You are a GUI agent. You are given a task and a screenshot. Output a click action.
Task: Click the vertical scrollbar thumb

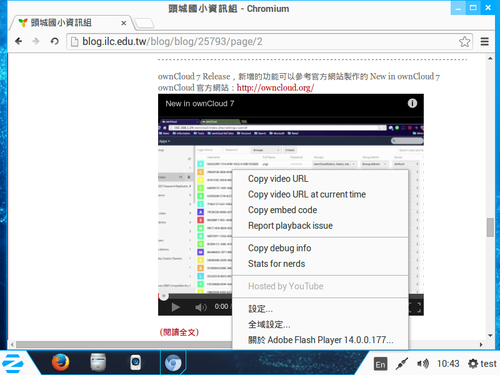pos(490,227)
